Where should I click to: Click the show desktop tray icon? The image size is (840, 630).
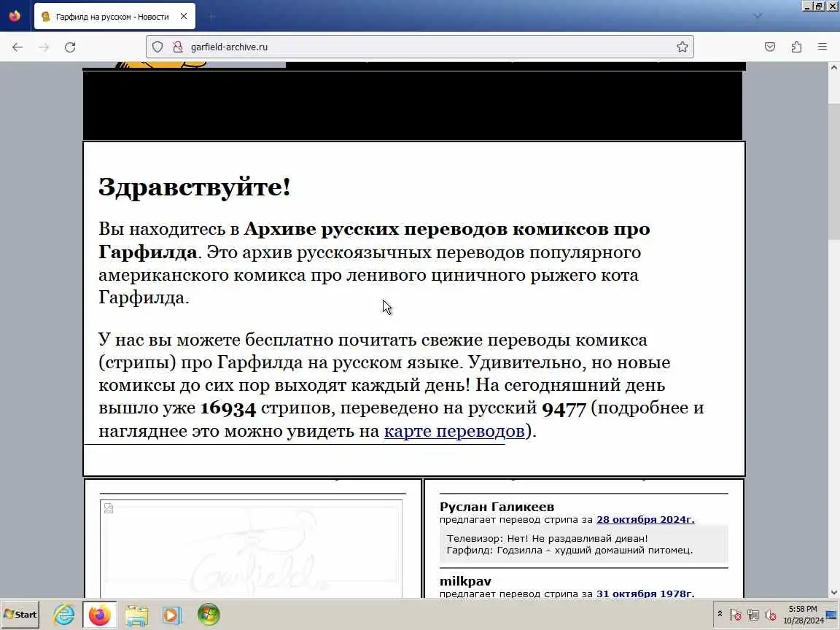coord(833,615)
